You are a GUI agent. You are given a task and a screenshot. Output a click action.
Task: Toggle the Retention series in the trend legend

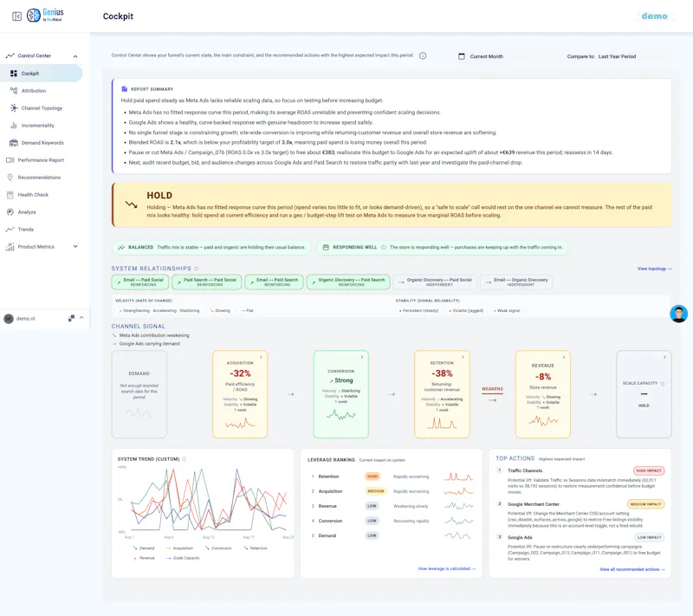[x=256, y=548]
